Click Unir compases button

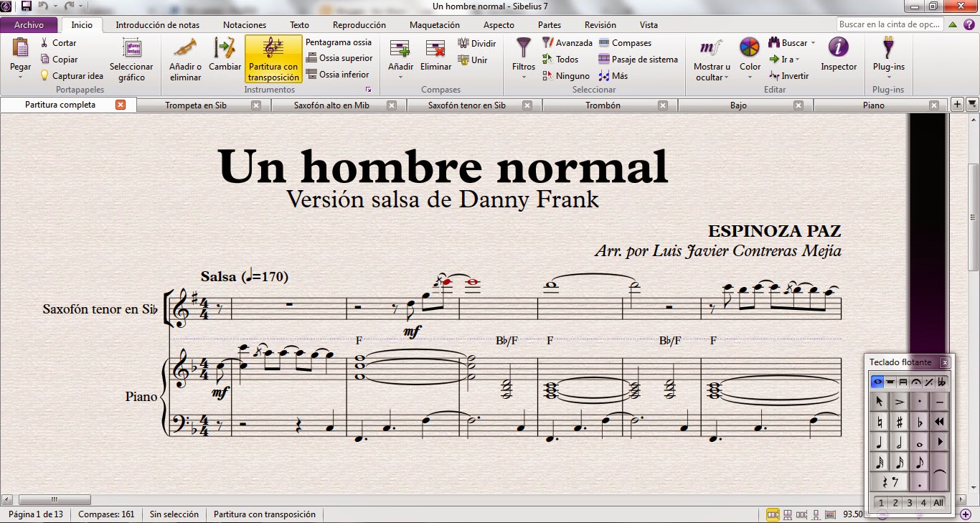(473, 60)
